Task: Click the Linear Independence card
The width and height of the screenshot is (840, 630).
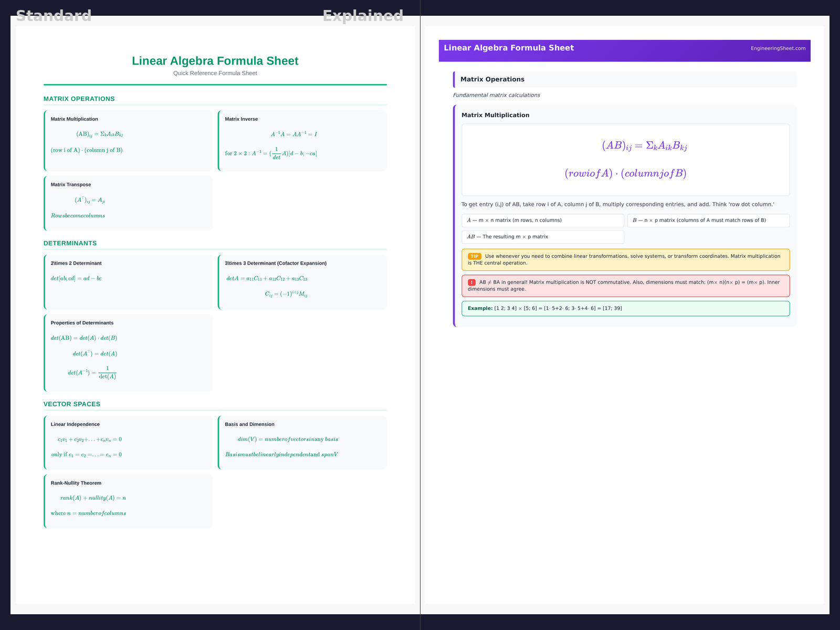Action: pos(129,442)
